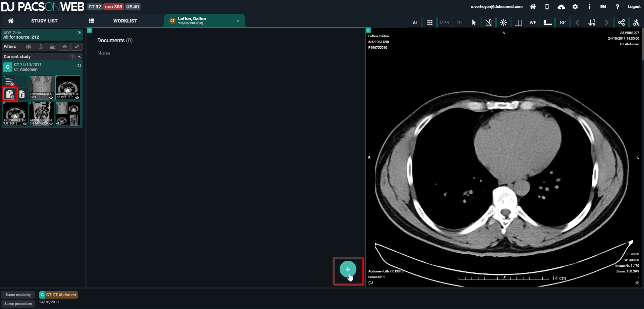
Task: Click the study info document icon
Action: tap(22, 94)
